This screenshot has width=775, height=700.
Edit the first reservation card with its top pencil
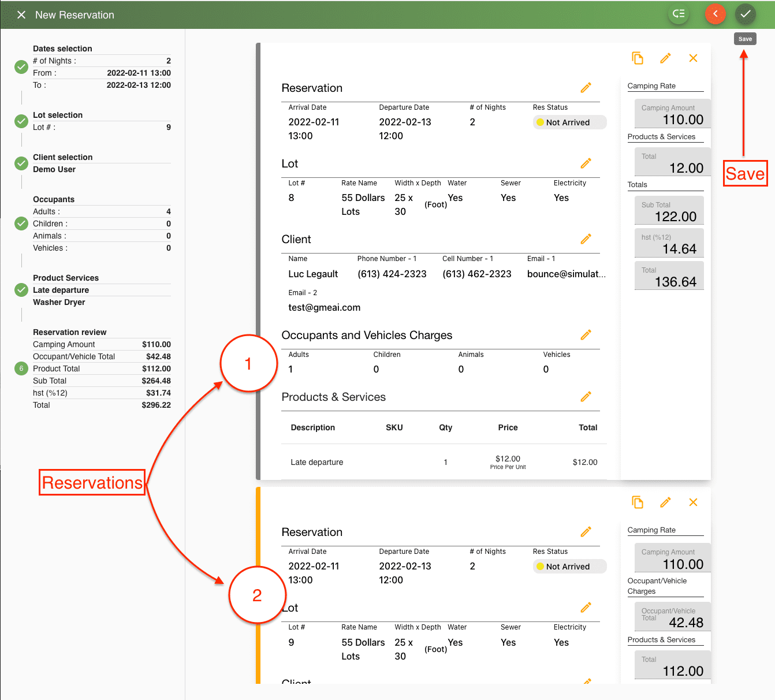665,58
